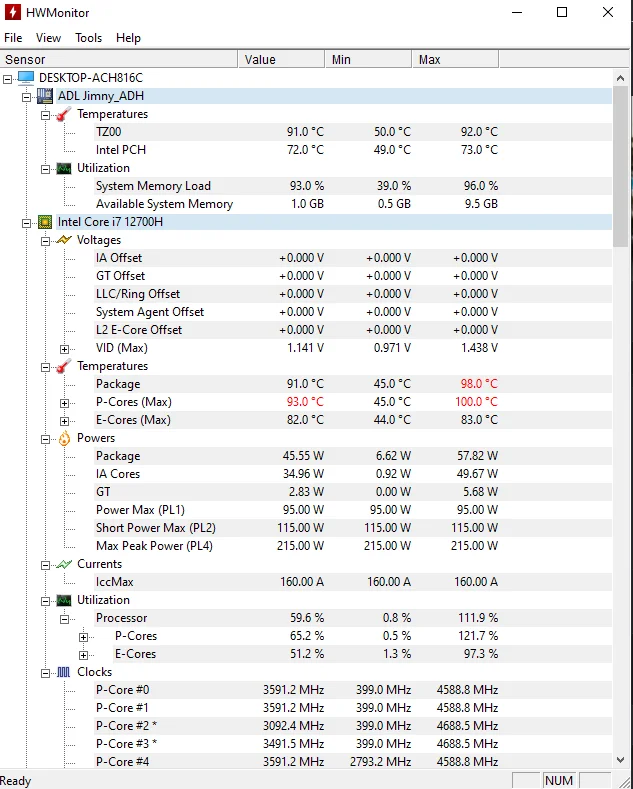Collapse the Processor utilization node

coord(65,619)
